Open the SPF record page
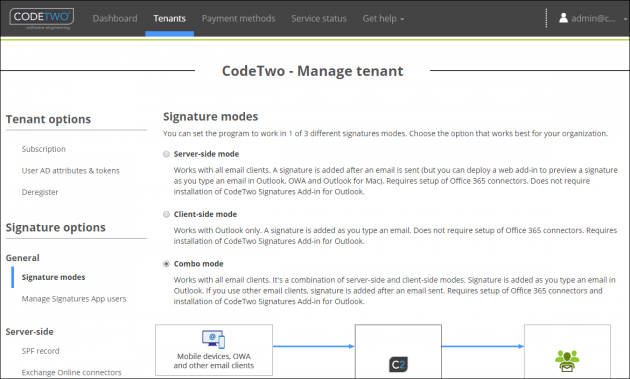Screen dimensions: 630x379 tap(40, 351)
